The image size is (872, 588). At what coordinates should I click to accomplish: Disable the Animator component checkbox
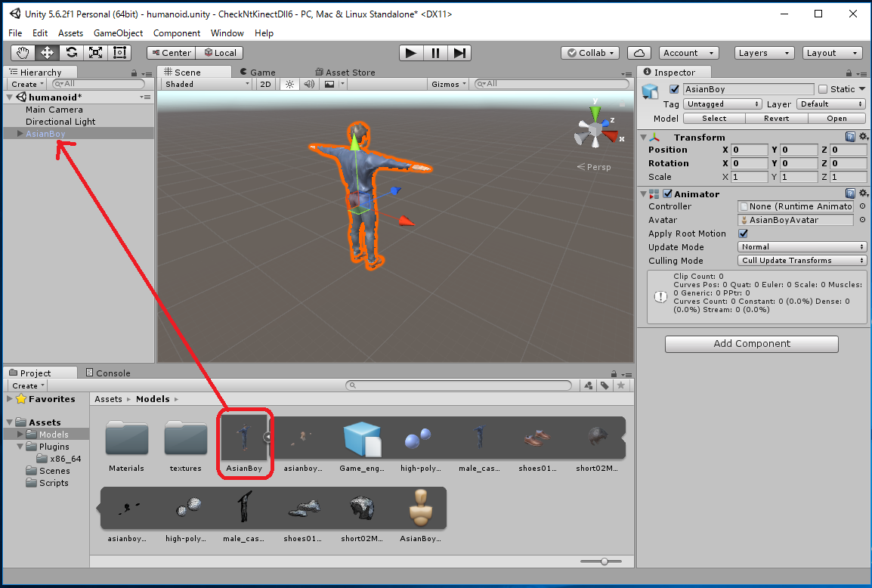pyautogui.click(x=668, y=194)
